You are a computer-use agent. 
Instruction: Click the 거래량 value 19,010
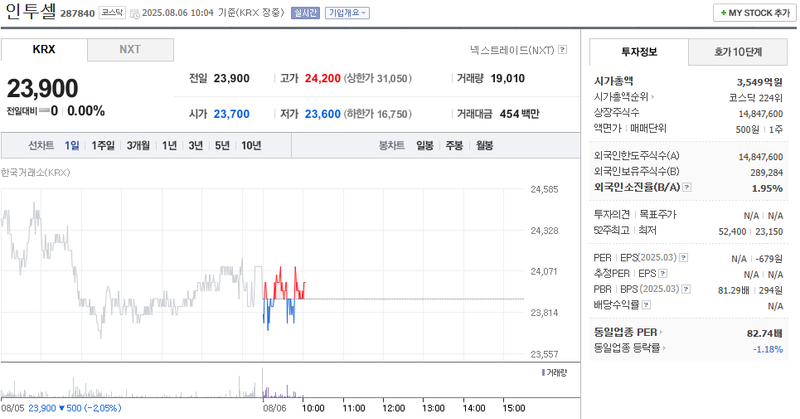[508, 79]
